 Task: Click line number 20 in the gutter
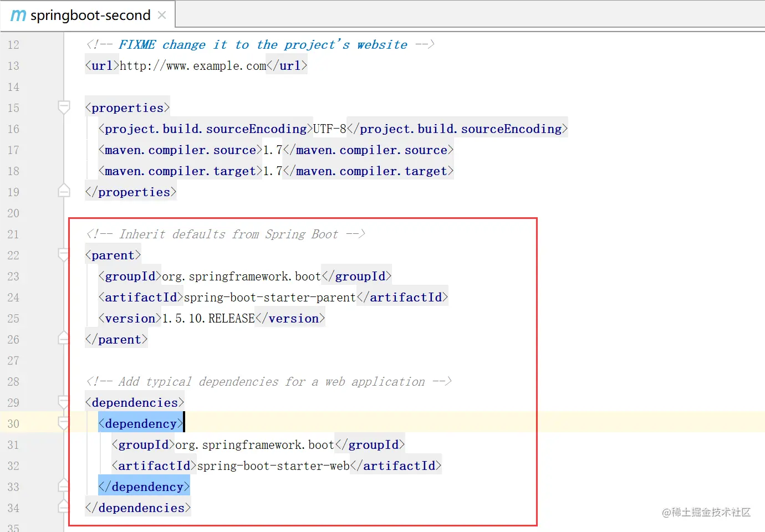pos(13,213)
